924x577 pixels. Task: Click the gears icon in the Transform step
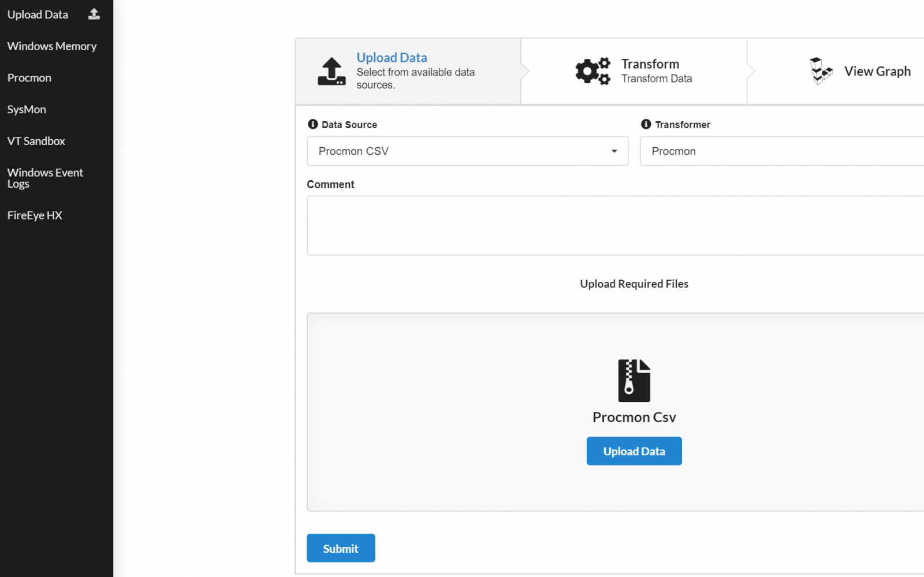click(593, 72)
